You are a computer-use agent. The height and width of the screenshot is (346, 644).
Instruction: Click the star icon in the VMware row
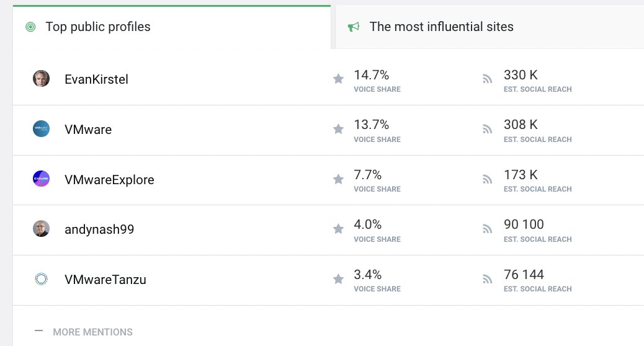coord(338,129)
